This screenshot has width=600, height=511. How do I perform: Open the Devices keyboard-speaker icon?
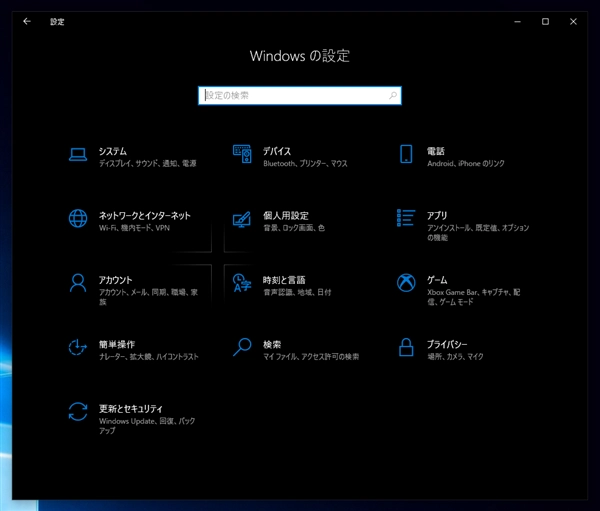(242, 154)
